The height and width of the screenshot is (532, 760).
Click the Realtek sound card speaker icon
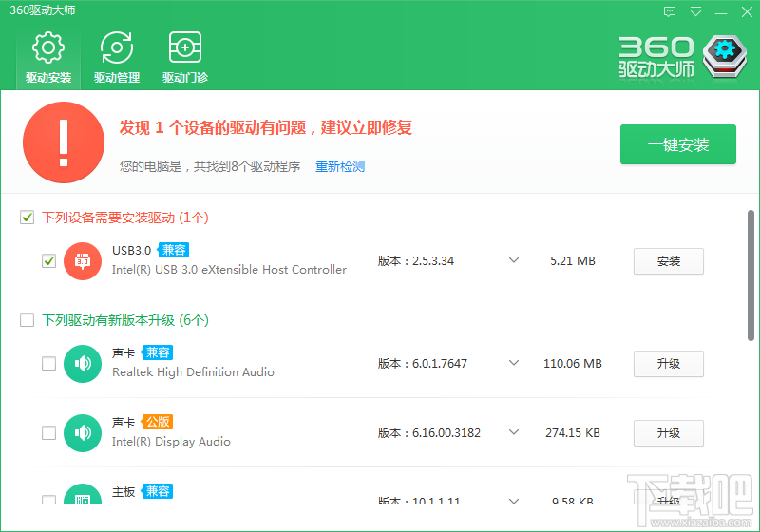83,364
